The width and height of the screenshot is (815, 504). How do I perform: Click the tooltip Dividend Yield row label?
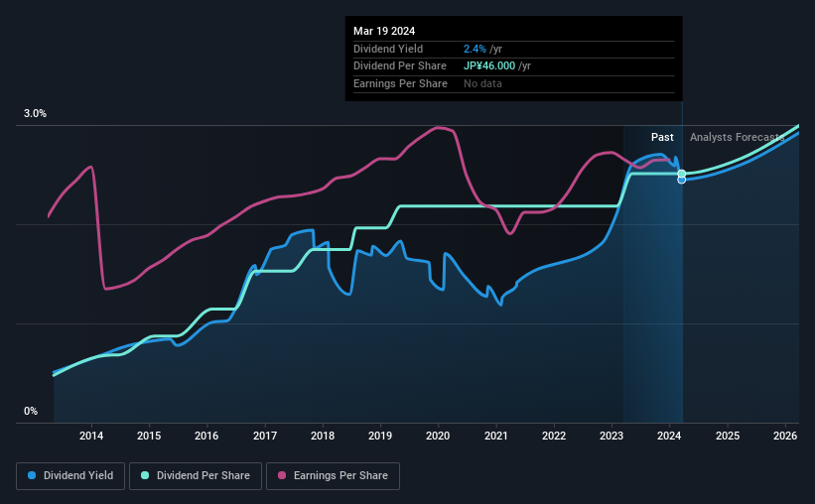coord(388,49)
